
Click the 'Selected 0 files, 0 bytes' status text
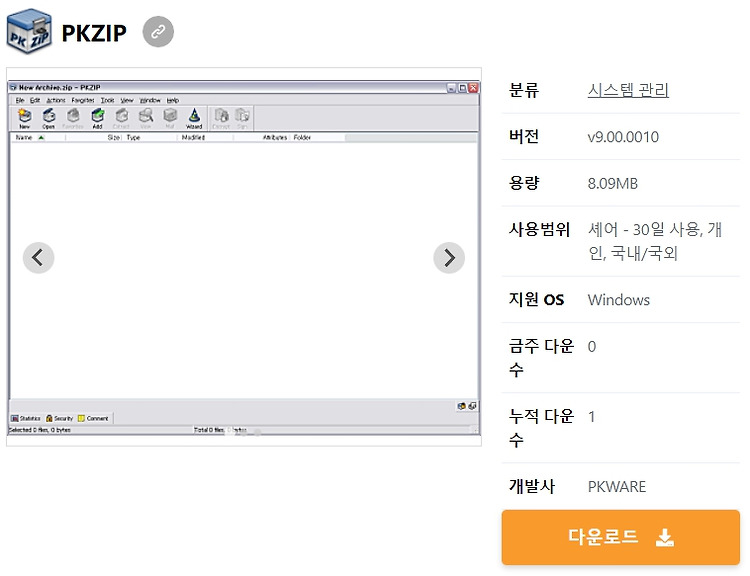[x=40, y=430]
